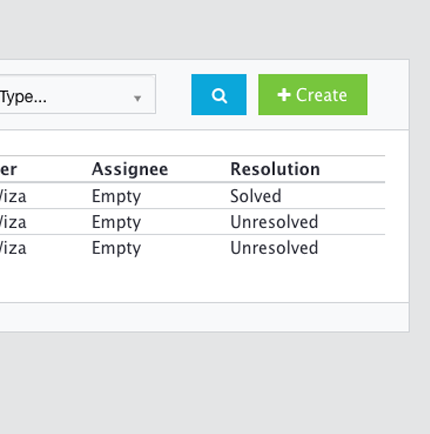Click the empty footer bar below table

click(204, 317)
